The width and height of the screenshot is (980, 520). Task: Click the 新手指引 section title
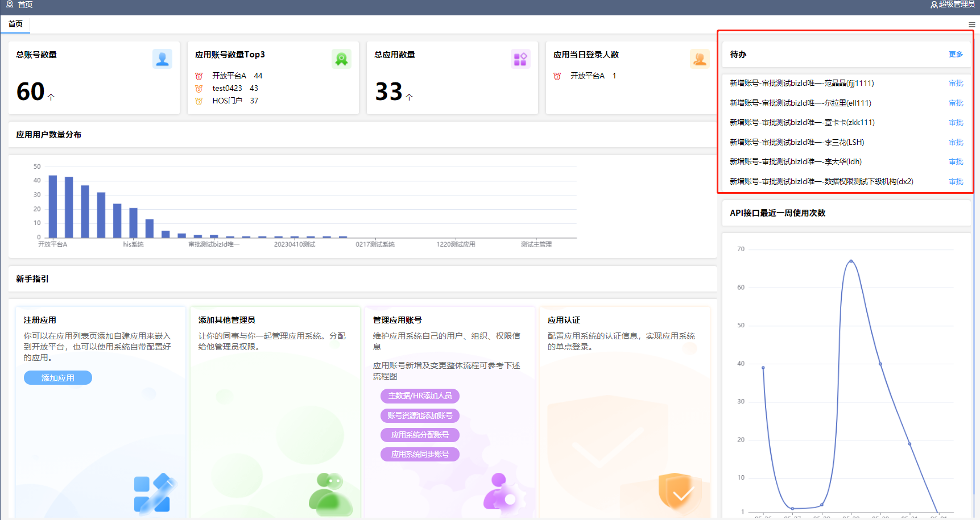32,280
